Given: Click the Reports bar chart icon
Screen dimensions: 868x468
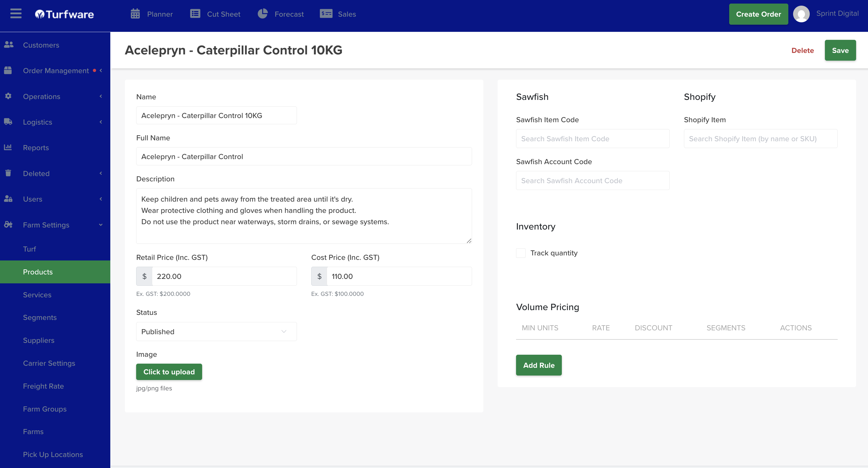Looking at the screenshot, I should [x=8, y=147].
